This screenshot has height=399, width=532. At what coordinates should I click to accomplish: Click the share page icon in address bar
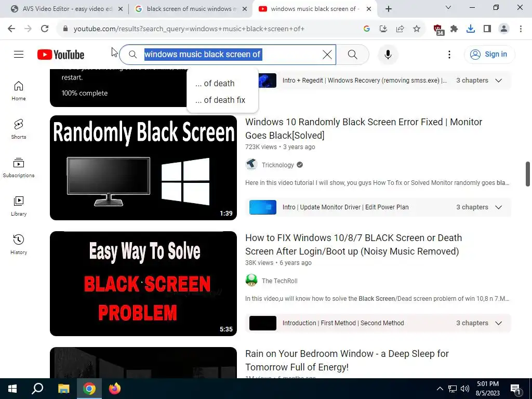[x=400, y=29]
